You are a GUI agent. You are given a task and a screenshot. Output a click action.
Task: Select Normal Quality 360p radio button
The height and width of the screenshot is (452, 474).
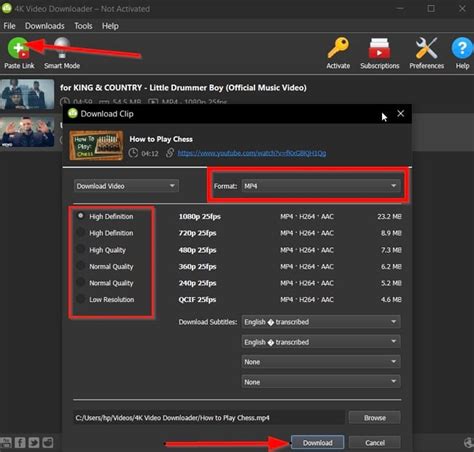[x=81, y=266]
